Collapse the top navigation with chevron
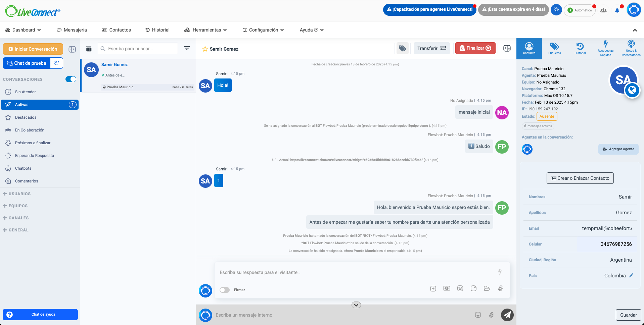The image size is (644, 325). (635, 30)
